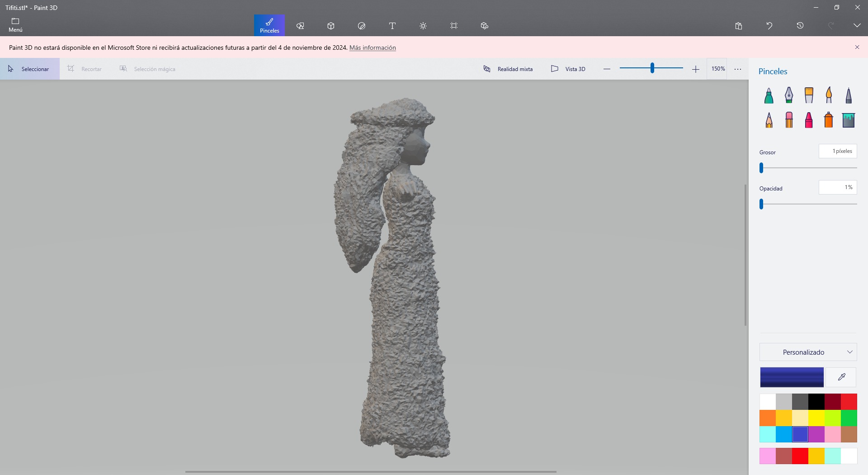Pick the Eyedropper tool
The width and height of the screenshot is (868, 475).
point(841,377)
